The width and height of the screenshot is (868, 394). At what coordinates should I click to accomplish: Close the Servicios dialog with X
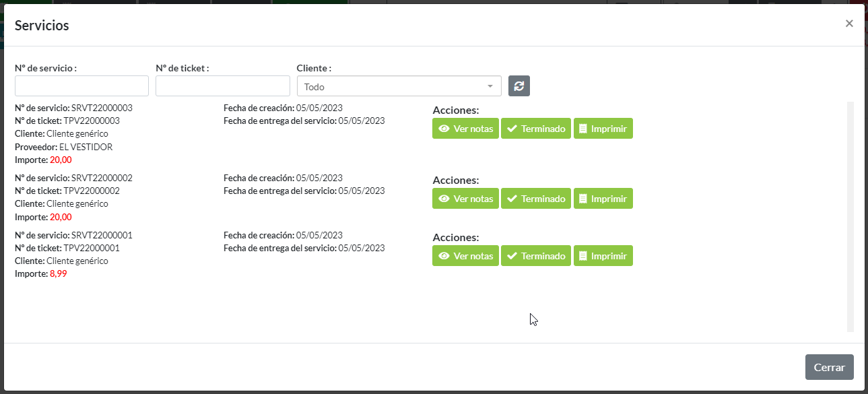click(849, 24)
